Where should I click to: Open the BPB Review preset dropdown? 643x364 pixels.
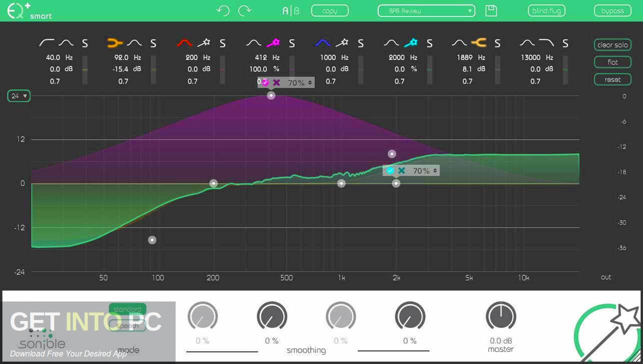[426, 10]
